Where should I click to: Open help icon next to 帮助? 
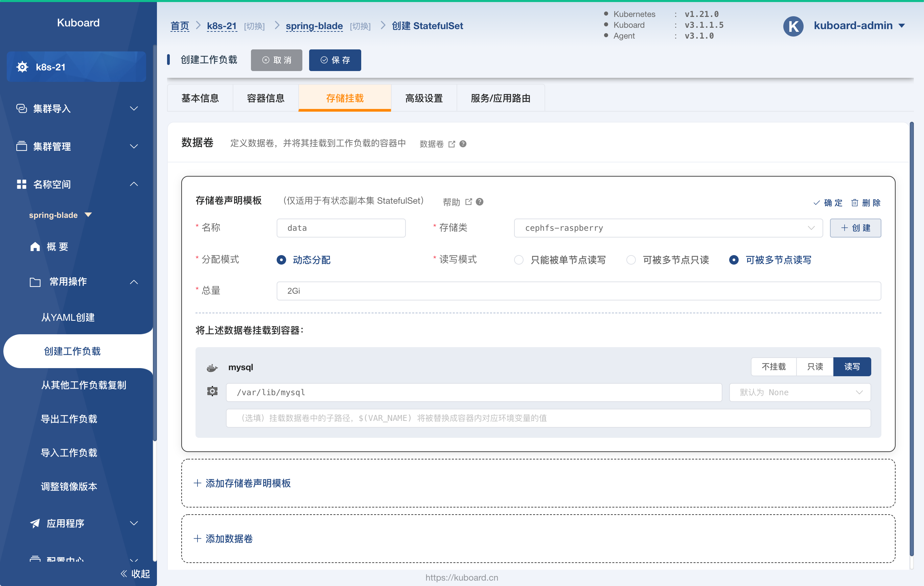point(480,202)
